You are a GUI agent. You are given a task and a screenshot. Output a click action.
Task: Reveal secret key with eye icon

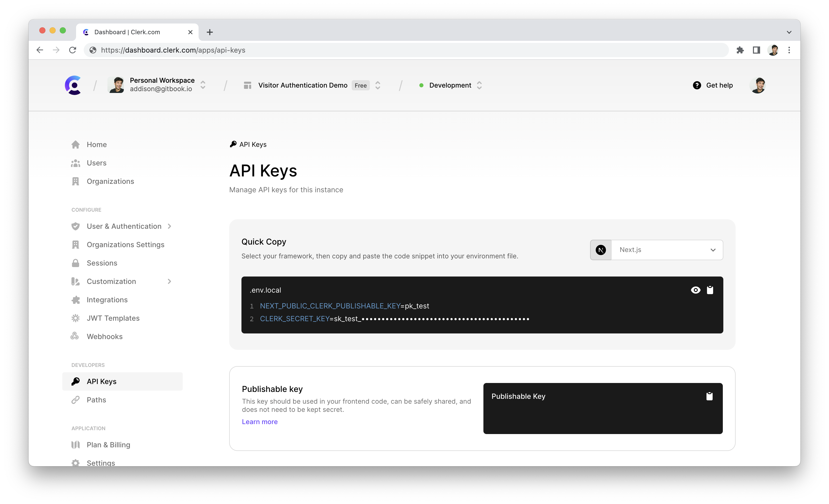pyautogui.click(x=696, y=290)
